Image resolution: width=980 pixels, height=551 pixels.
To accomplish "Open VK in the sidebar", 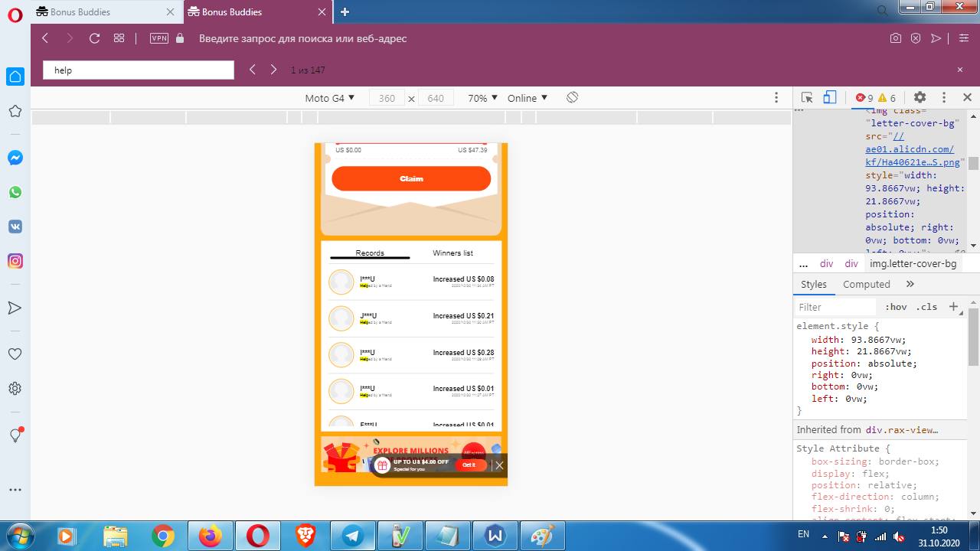I will coord(15,227).
